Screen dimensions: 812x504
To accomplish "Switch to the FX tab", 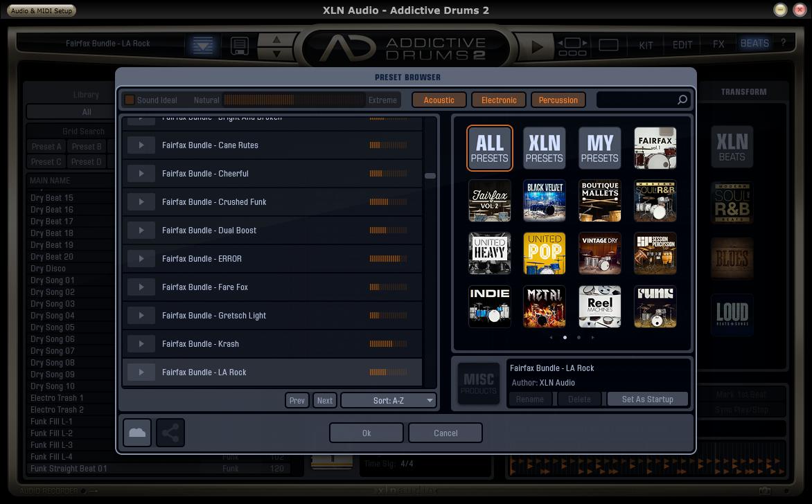I will [718, 44].
